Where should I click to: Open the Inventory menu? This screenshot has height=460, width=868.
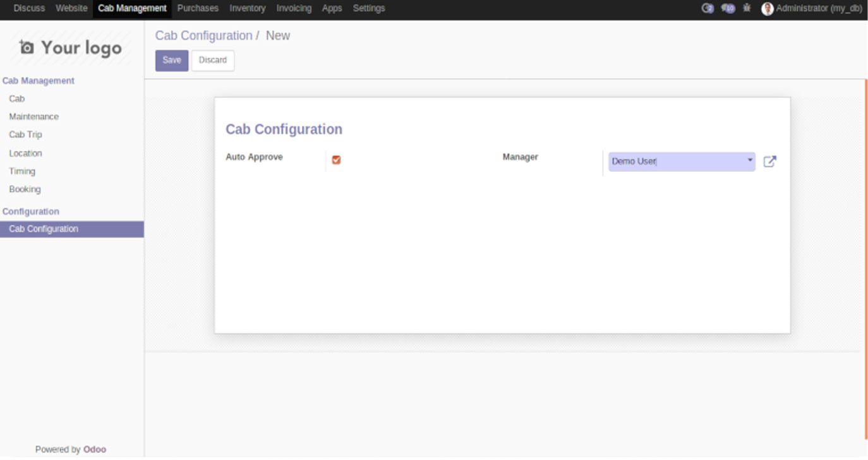coord(247,8)
